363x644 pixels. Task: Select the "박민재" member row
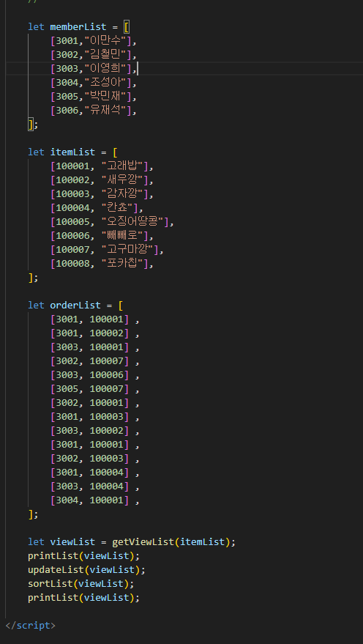click(x=94, y=97)
